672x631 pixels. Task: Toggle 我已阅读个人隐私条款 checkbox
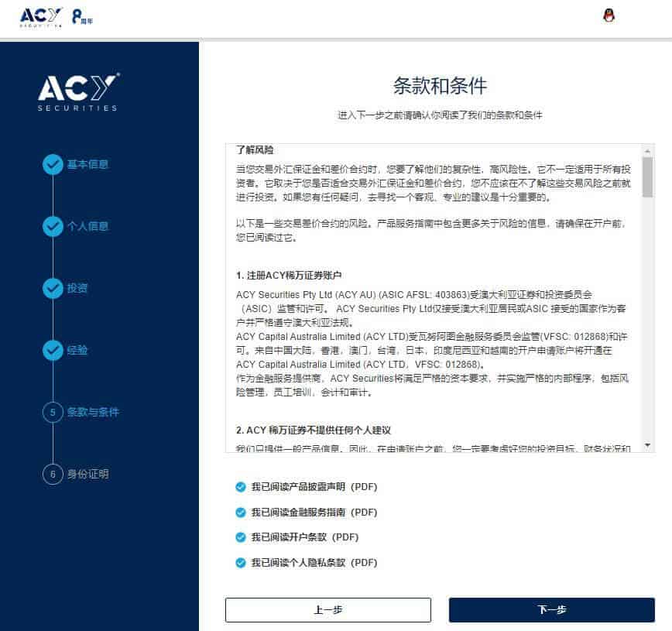(x=241, y=562)
